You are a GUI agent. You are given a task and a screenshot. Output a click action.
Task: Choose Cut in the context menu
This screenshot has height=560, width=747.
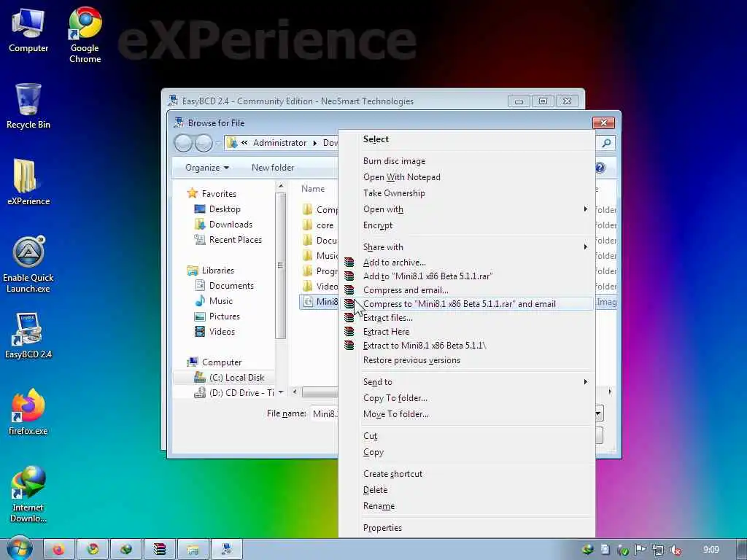click(x=467, y=436)
